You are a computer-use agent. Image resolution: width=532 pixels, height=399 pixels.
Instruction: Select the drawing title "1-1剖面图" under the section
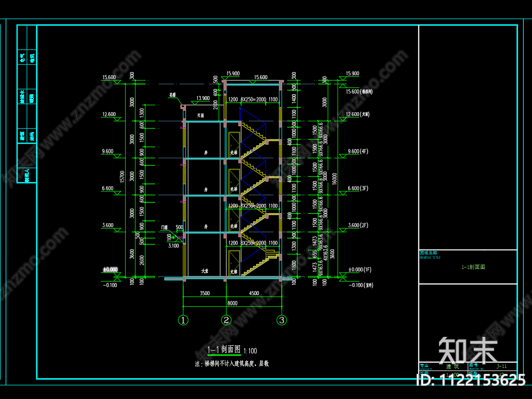tap(224, 349)
